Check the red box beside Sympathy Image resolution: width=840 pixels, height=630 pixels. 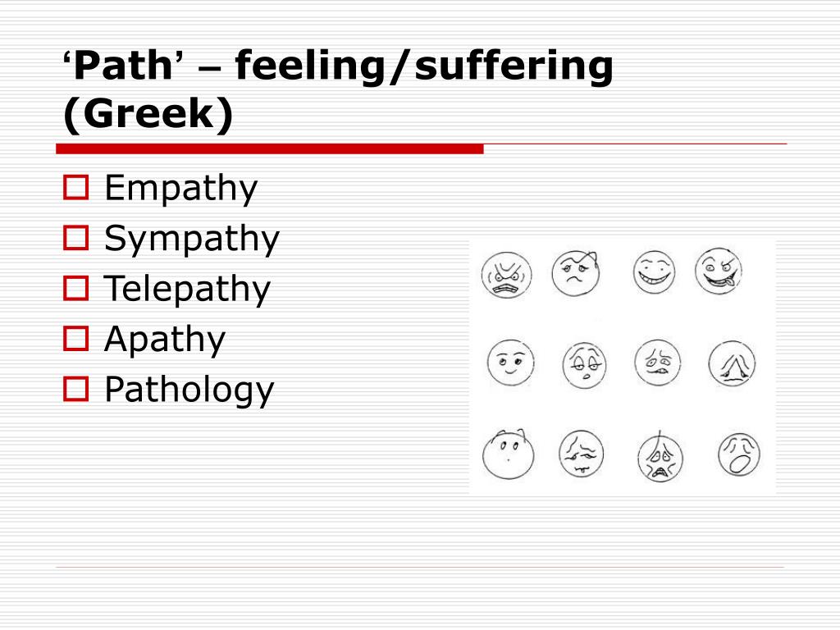[x=75, y=238]
